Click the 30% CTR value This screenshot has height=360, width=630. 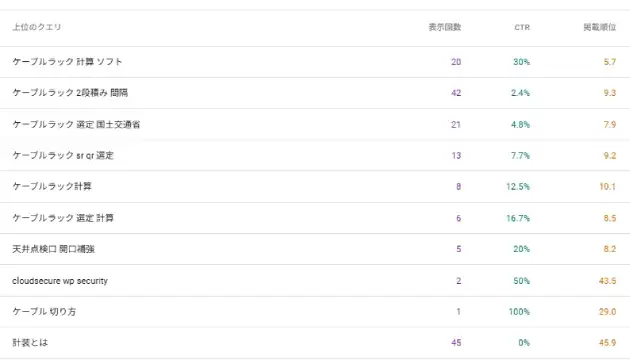[x=522, y=62]
